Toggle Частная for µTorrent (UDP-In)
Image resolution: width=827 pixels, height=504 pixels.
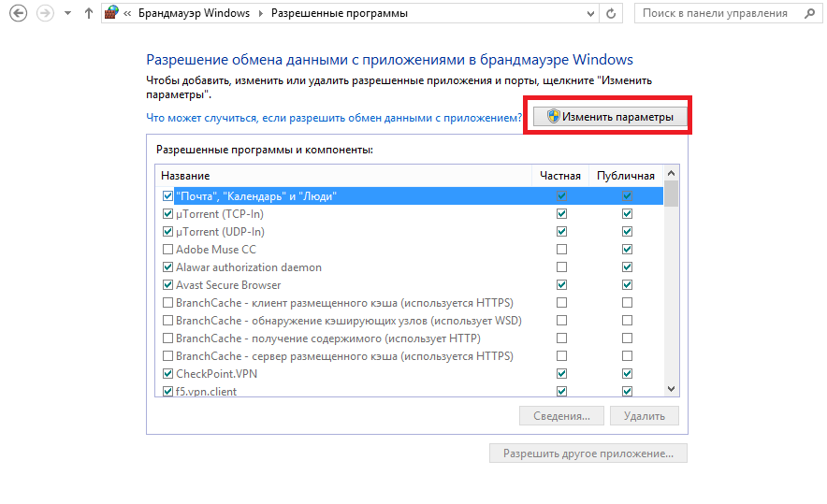[561, 232]
